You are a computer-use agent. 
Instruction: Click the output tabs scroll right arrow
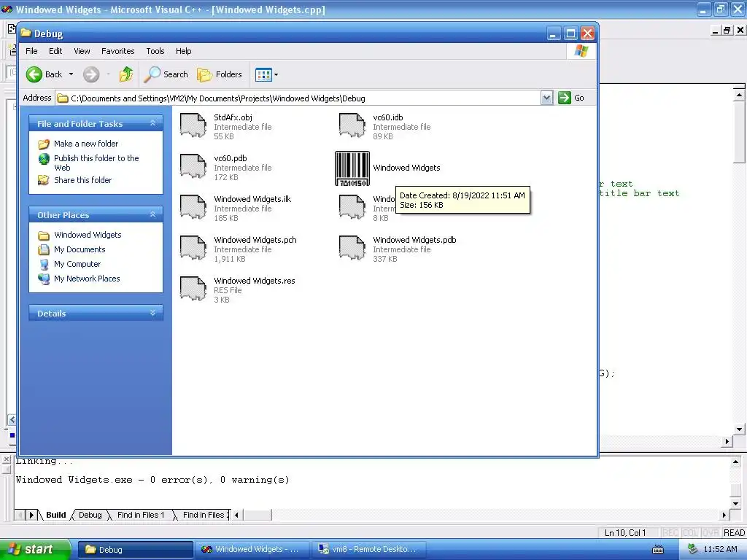click(x=32, y=515)
